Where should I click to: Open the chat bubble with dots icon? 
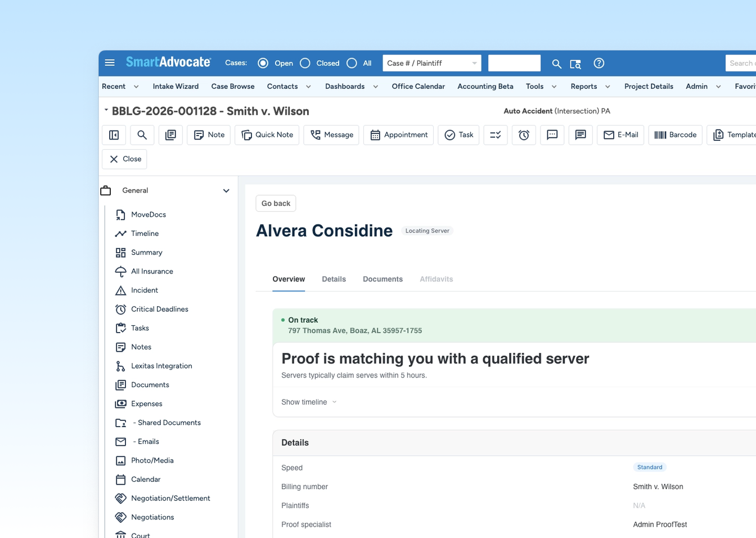[x=552, y=135]
